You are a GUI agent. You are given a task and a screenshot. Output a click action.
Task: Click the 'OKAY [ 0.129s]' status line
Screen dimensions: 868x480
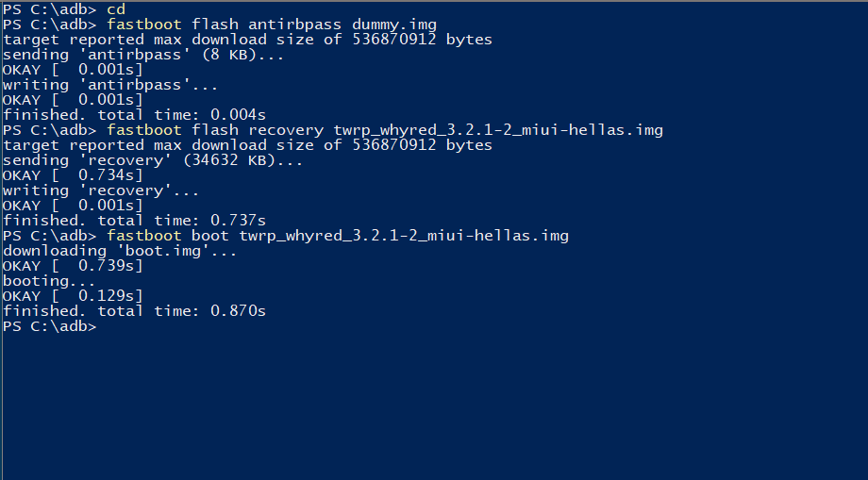(73, 295)
